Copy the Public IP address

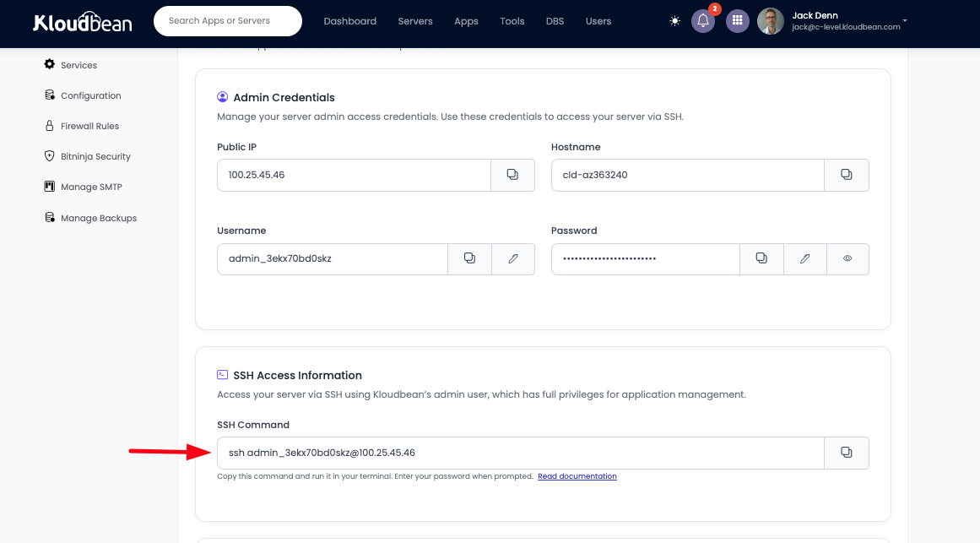(x=512, y=175)
